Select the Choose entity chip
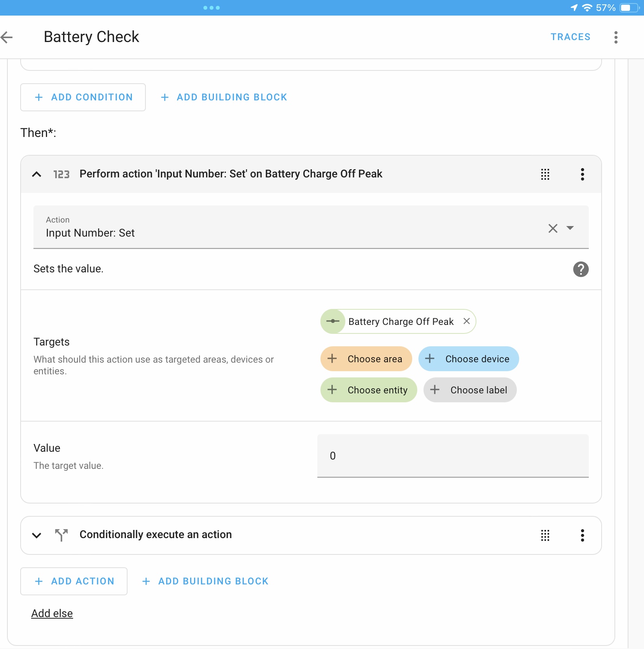Viewport: 644px width, 649px height. [368, 390]
